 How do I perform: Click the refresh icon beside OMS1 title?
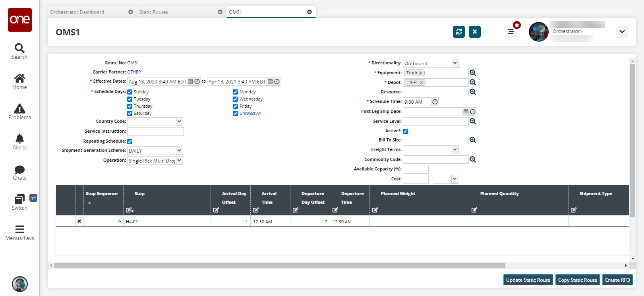[x=459, y=32]
